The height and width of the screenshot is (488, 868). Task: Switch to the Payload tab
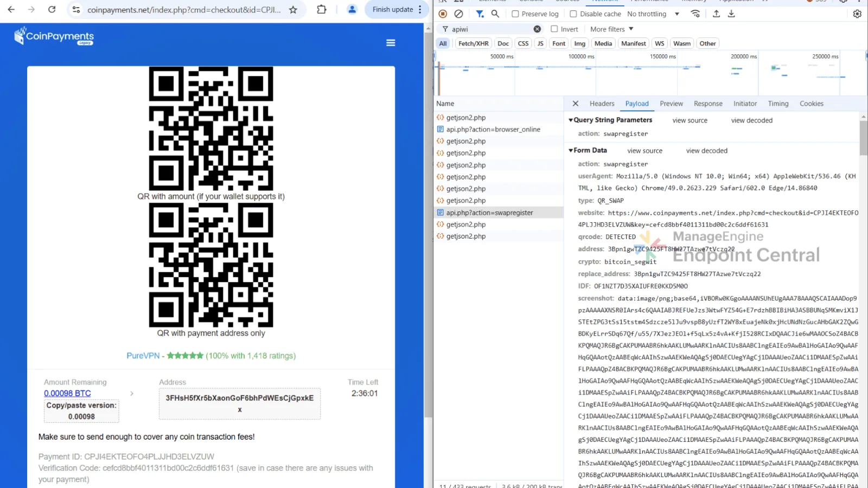[637, 104]
